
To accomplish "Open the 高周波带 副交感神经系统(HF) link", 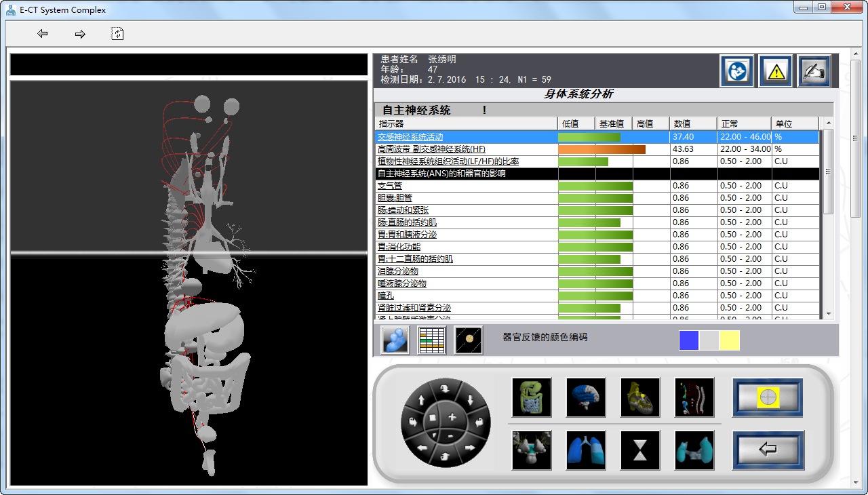I will pyautogui.click(x=431, y=149).
